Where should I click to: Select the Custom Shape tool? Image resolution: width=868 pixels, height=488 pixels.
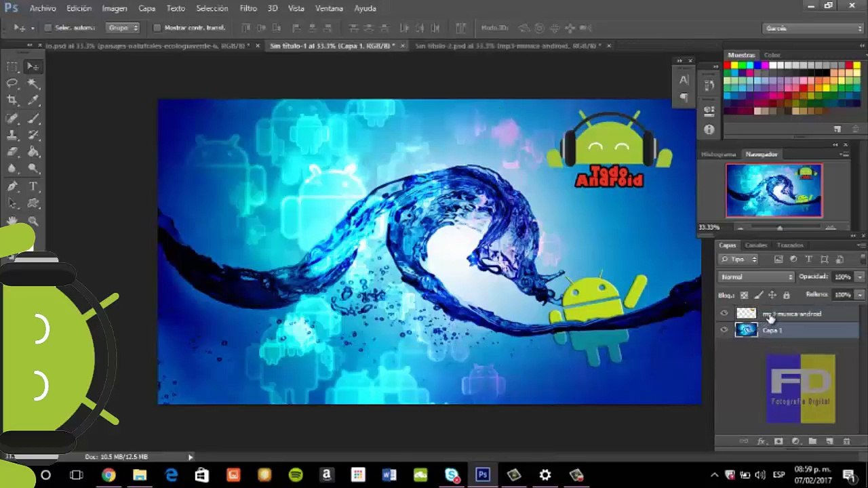33,203
